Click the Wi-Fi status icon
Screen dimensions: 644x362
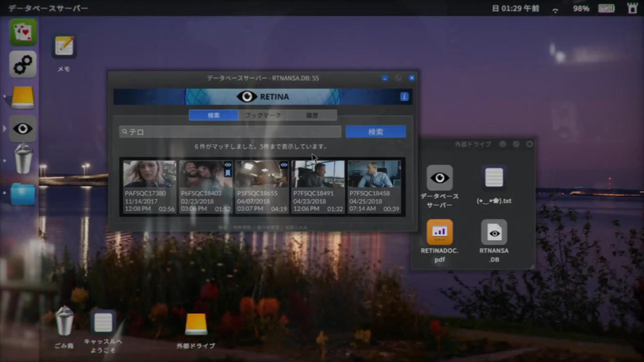(x=555, y=9)
